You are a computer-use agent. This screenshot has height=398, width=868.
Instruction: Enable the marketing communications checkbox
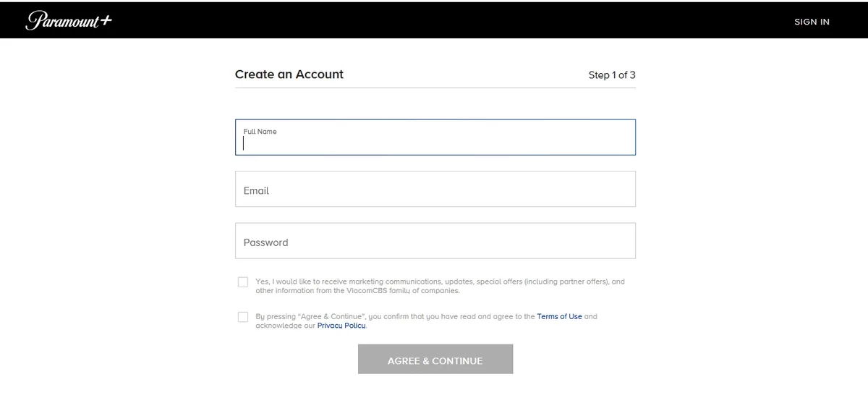coord(243,282)
